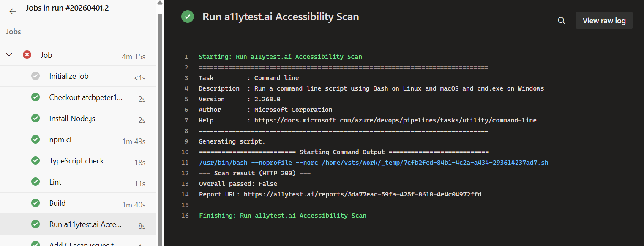The image size is (644, 246).
Task: Click the check icon beside TypeScript check
Action: [35, 161]
